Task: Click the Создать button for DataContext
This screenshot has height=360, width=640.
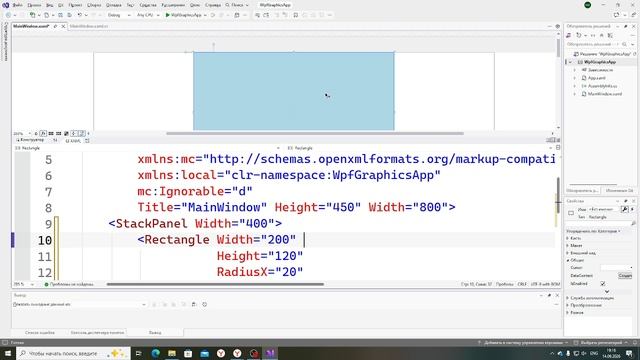Action: pyautogui.click(x=624, y=276)
